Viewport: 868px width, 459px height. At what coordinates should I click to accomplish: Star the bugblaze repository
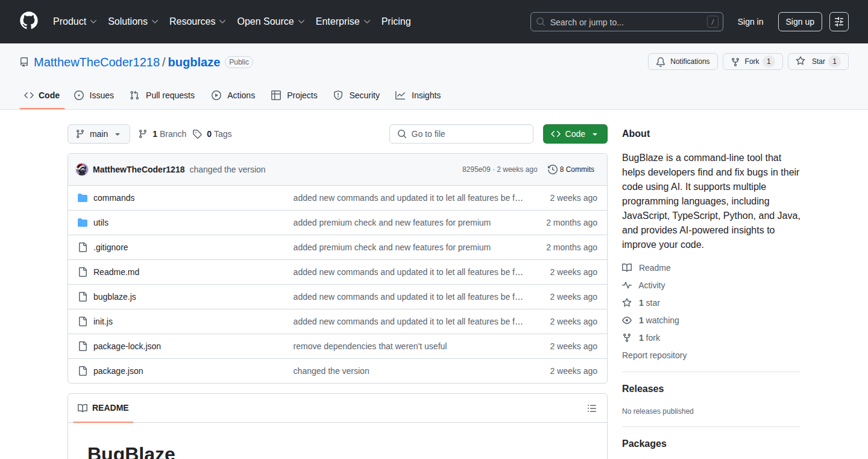818,62
